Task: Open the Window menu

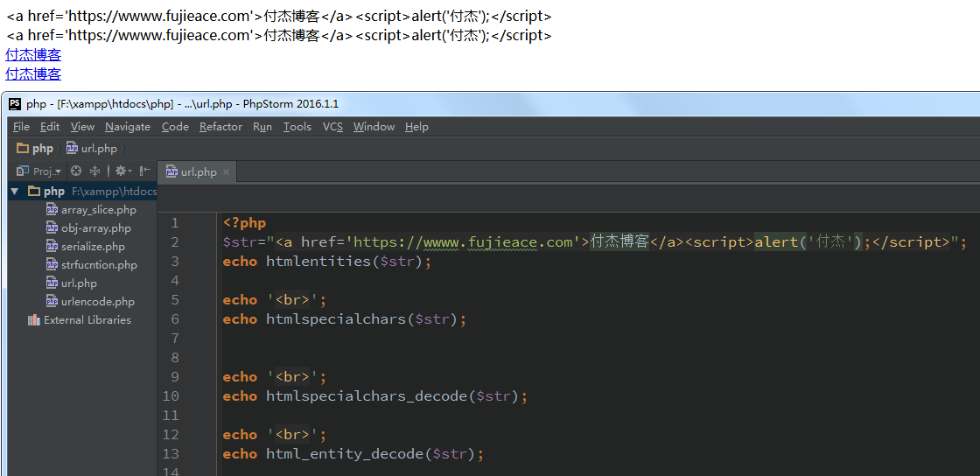Action: pos(374,127)
